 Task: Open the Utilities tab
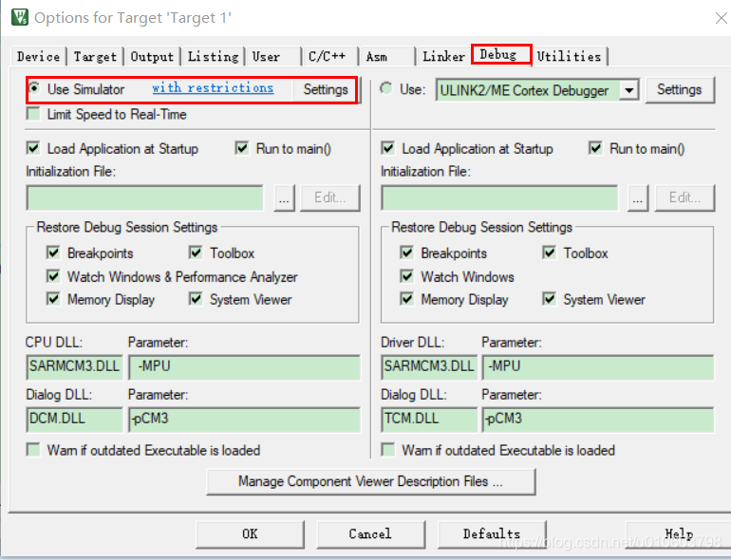click(570, 56)
